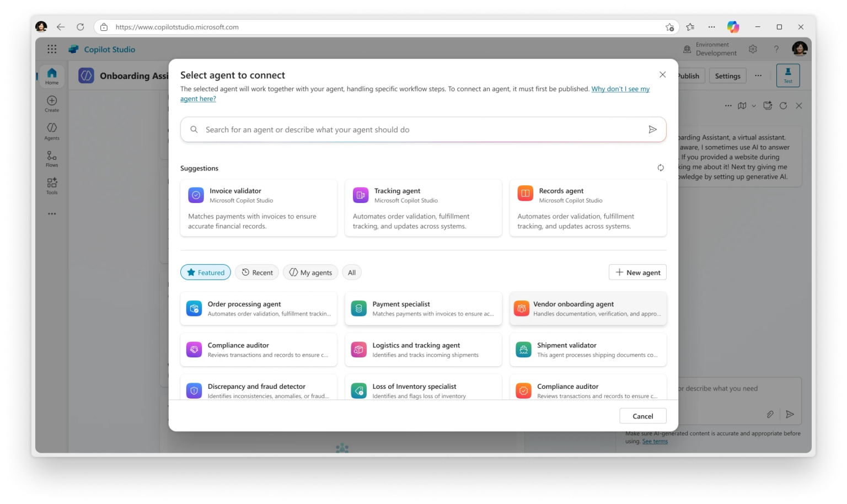847x504 pixels.
Task: Click the Cancel button
Action: (x=642, y=416)
